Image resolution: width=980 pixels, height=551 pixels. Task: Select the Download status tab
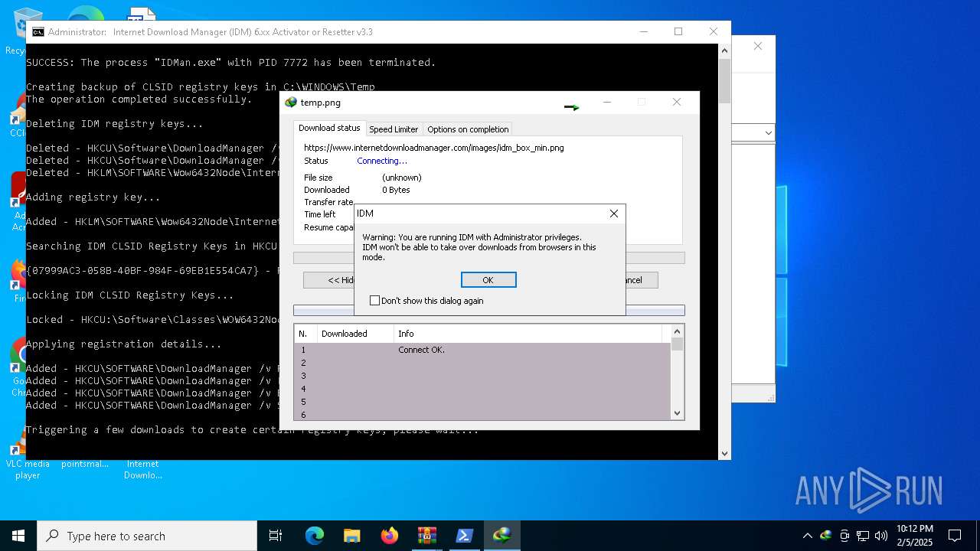pyautogui.click(x=329, y=129)
